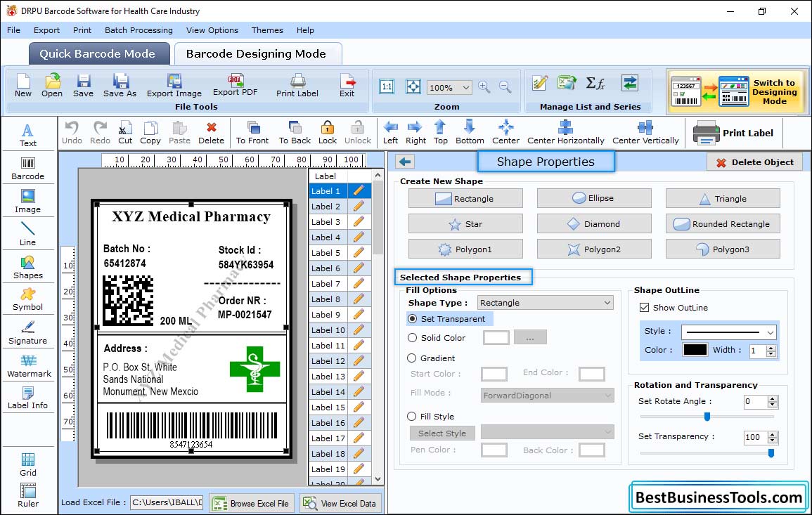
Task: Open the zoom percentage 100% dropdown
Action: coord(449,87)
